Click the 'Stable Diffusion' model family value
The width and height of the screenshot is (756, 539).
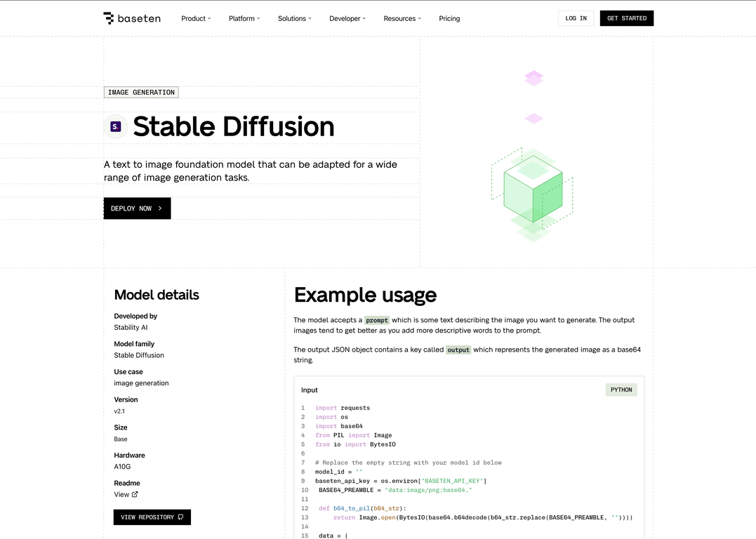click(x=139, y=355)
